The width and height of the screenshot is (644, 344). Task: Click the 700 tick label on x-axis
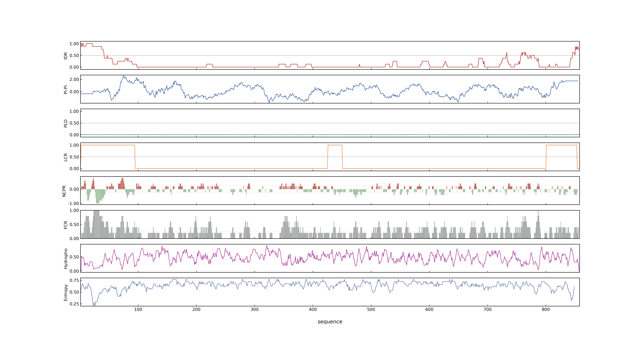(x=487, y=309)
